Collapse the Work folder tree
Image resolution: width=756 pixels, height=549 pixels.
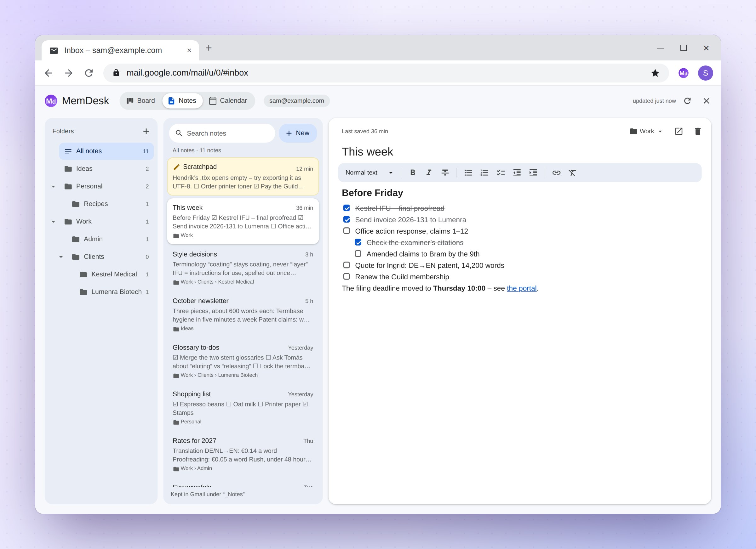[53, 222]
